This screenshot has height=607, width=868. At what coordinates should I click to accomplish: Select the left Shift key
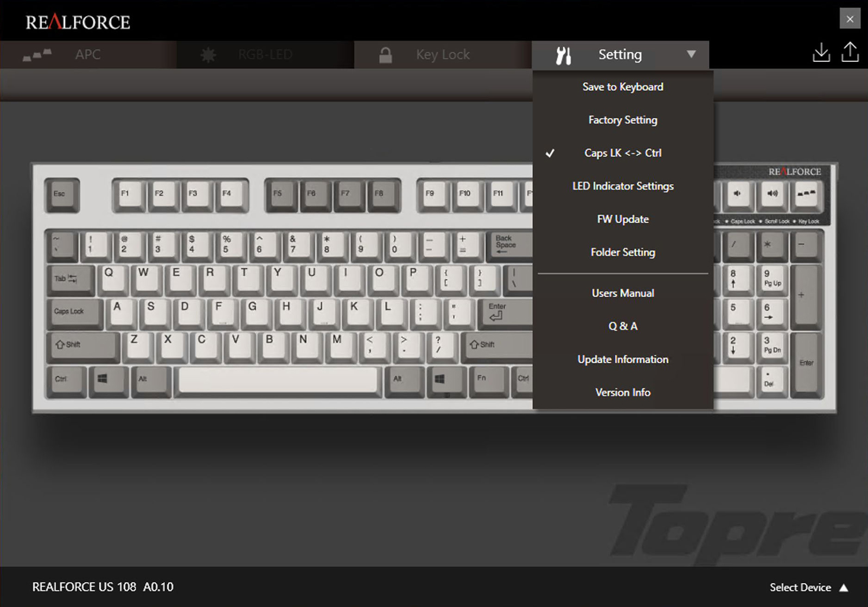[84, 347]
